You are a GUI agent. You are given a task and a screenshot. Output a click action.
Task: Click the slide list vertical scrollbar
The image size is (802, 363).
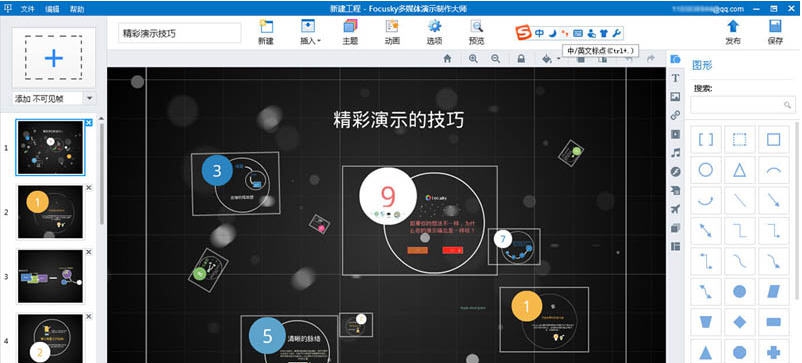coord(102,174)
